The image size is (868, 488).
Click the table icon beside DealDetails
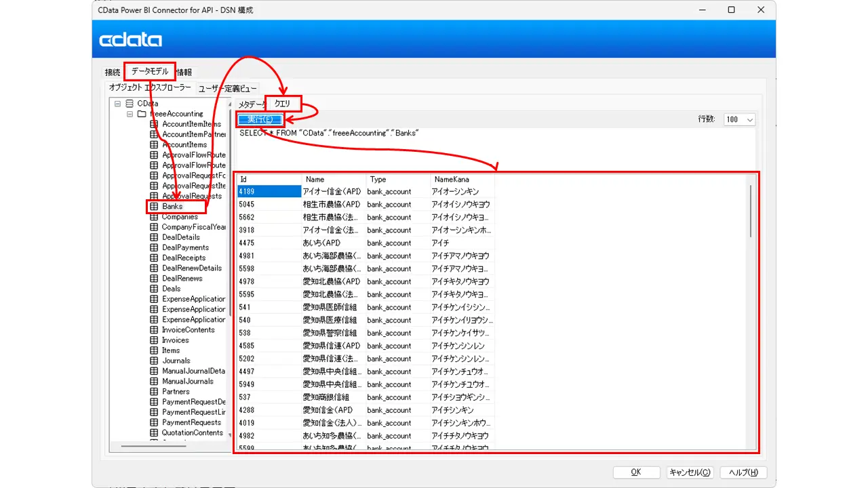pyautogui.click(x=154, y=237)
